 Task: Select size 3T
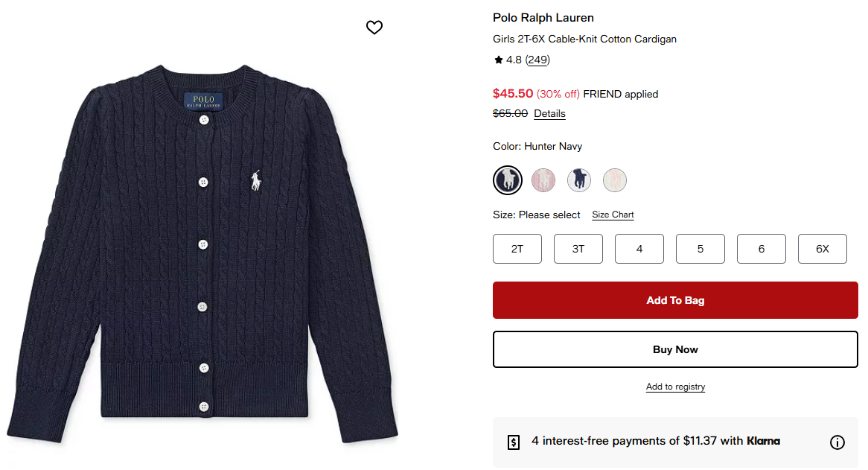(x=578, y=249)
